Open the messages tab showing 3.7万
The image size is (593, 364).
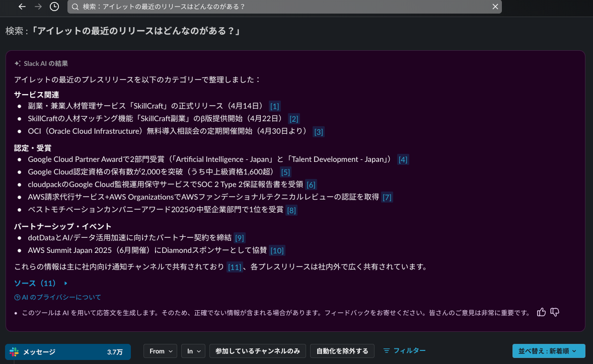coord(68,352)
